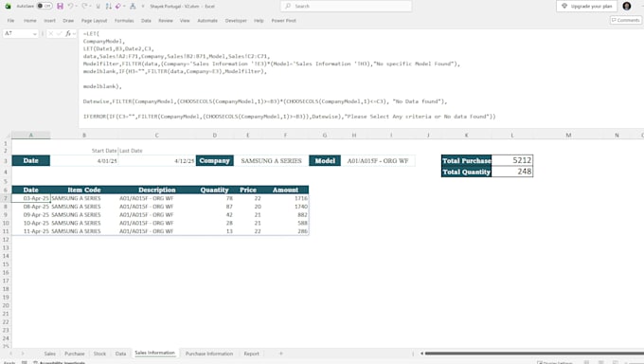Select the Last Date cell 4/12/25
The height and width of the screenshot is (364, 644).
click(x=156, y=161)
